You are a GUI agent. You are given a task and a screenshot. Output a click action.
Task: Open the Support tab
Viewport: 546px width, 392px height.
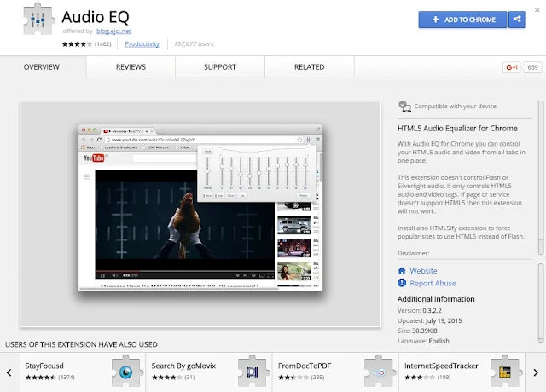tap(220, 67)
